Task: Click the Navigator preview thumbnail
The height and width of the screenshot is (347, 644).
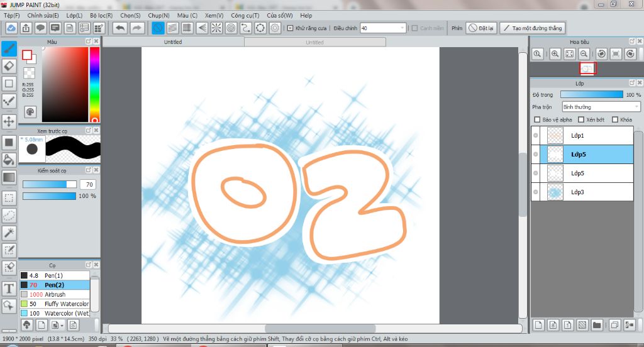Action: [x=587, y=68]
